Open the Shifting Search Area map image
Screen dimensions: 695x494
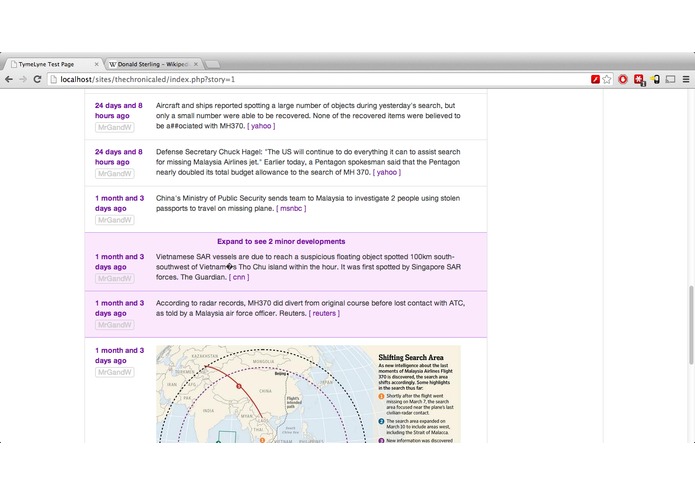coord(308,394)
